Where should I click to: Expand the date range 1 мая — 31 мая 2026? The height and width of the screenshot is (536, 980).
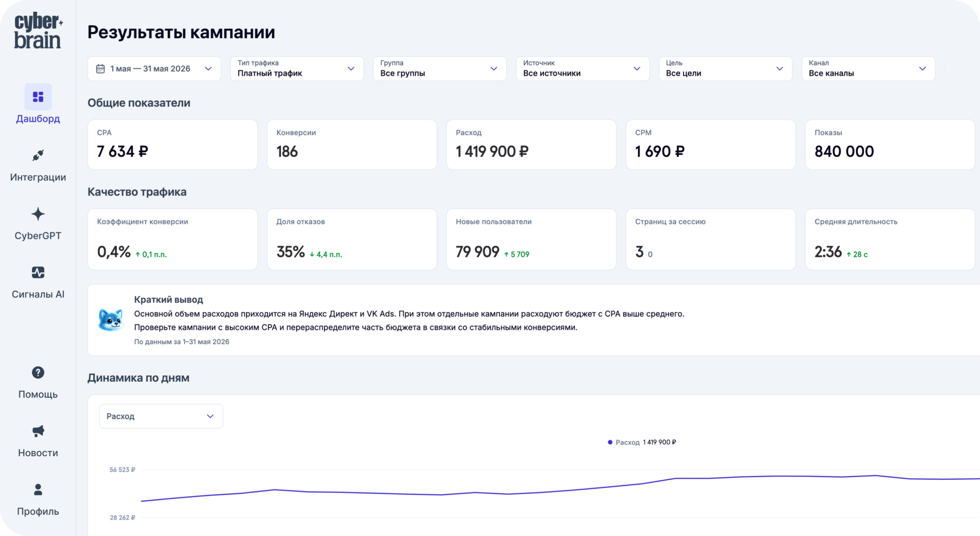point(154,69)
